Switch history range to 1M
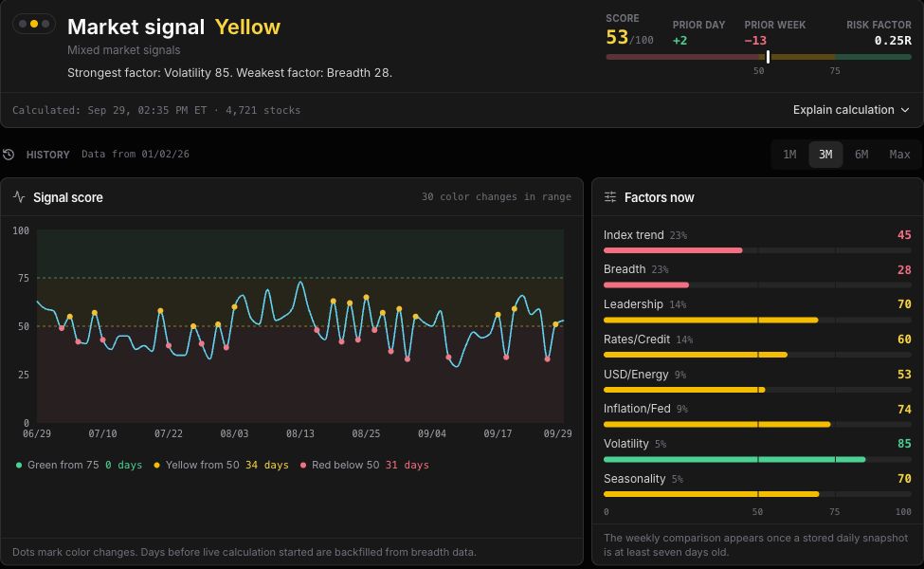924x569 pixels. click(x=789, y=155)
